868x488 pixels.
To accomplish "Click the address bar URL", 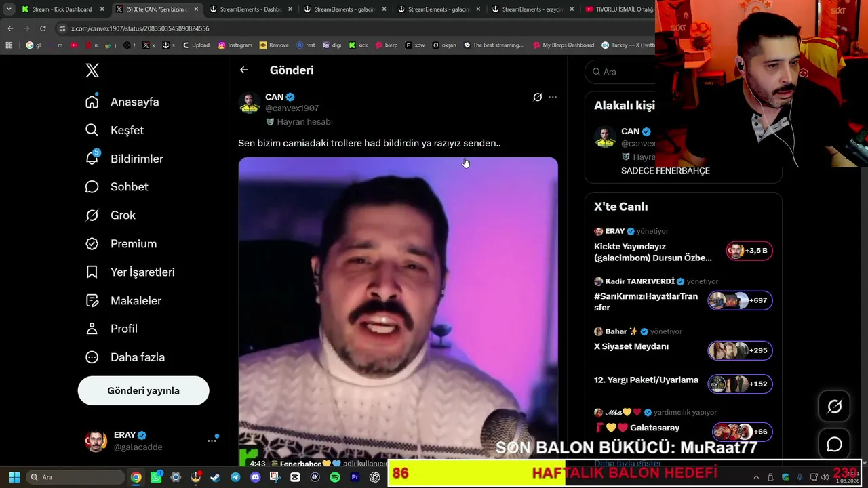I will [140, 28].
